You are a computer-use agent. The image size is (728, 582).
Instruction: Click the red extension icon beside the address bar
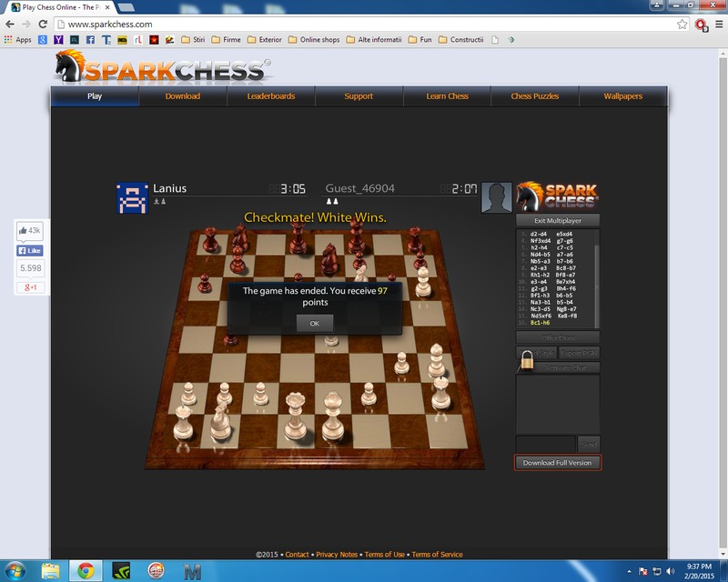(x=701, y=25)
